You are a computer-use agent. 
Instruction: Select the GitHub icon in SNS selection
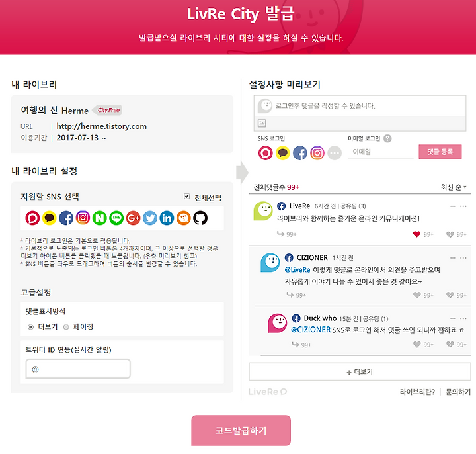pos(200,218)
